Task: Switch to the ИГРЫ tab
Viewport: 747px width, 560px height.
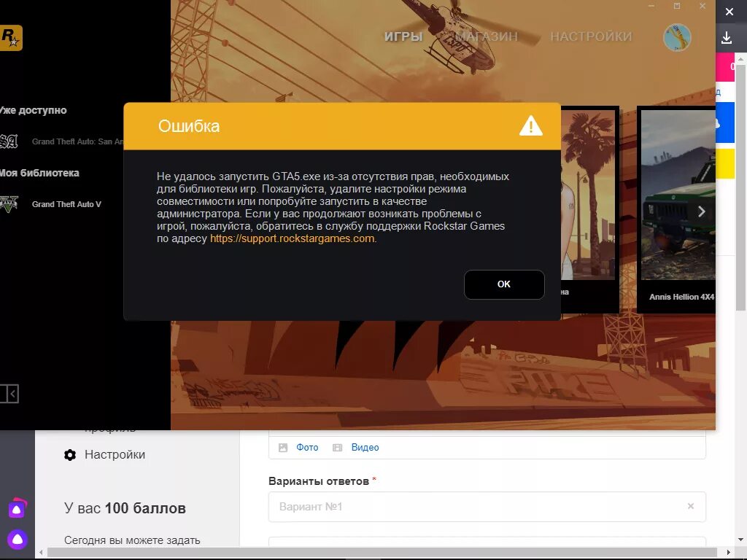Action: [x=403, y=36]
